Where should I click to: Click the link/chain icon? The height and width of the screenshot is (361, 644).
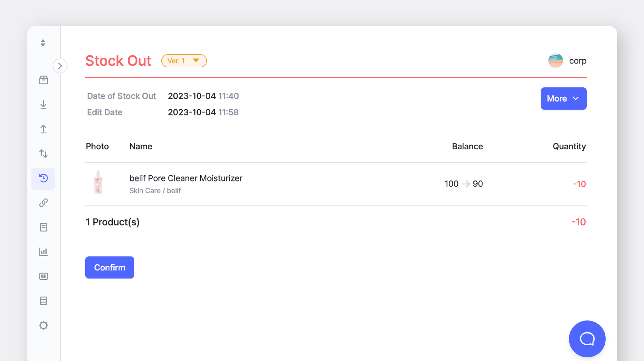pos(43,203)
